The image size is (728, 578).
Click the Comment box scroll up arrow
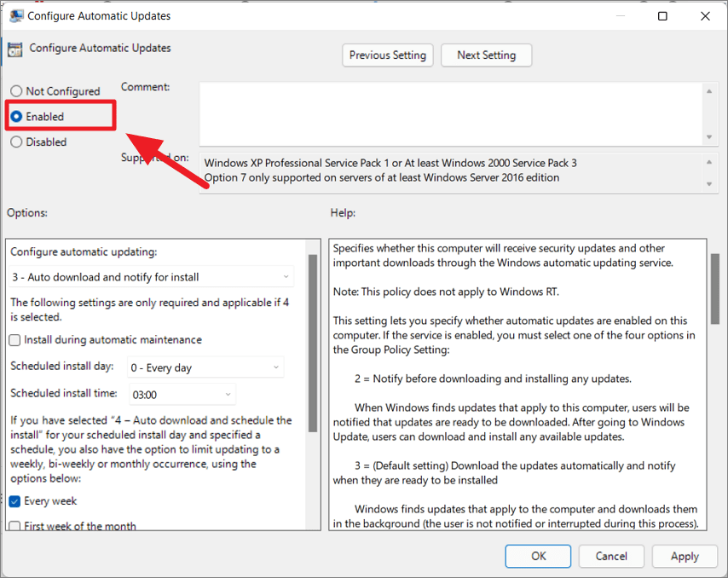click(x=709, y=91)
